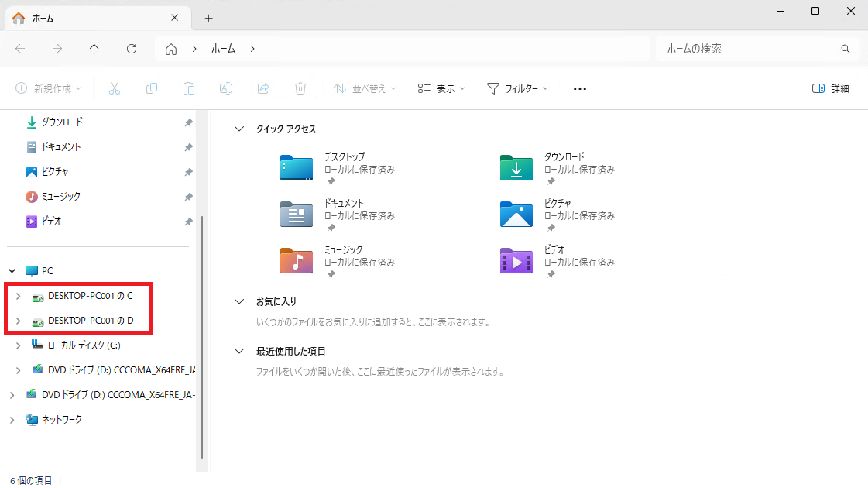The width and height of the screenshot is (868, 488).
Task: Select ローカル ディスク (C:) in sidebar
Action: [84, 345]
